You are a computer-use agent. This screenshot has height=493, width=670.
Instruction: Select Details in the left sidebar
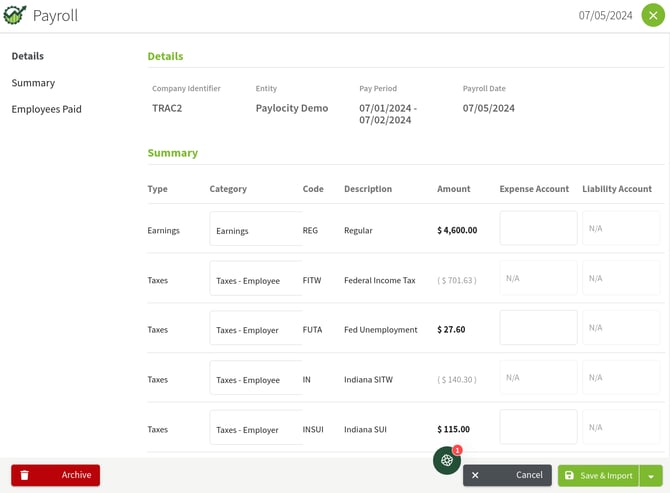28,56
